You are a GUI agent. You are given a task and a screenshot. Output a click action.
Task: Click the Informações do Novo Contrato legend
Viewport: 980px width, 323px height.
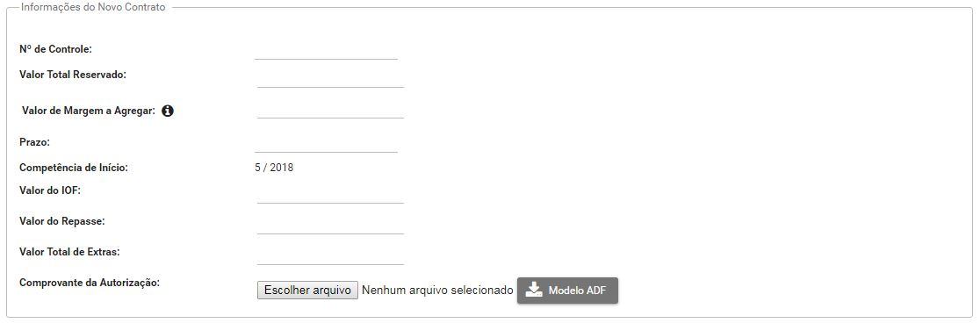point(93,8)
